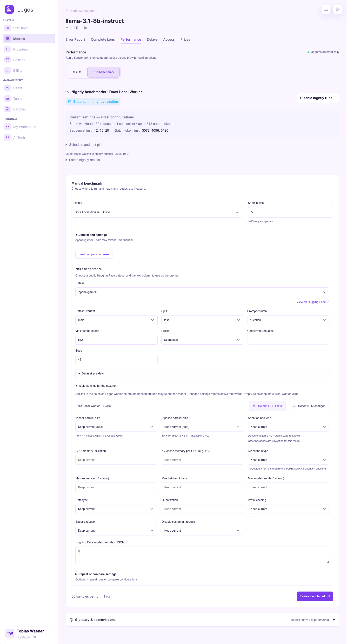
Task: Click Reset vLLM changes button
Action: pyautogui.click(x=309, y=406)
